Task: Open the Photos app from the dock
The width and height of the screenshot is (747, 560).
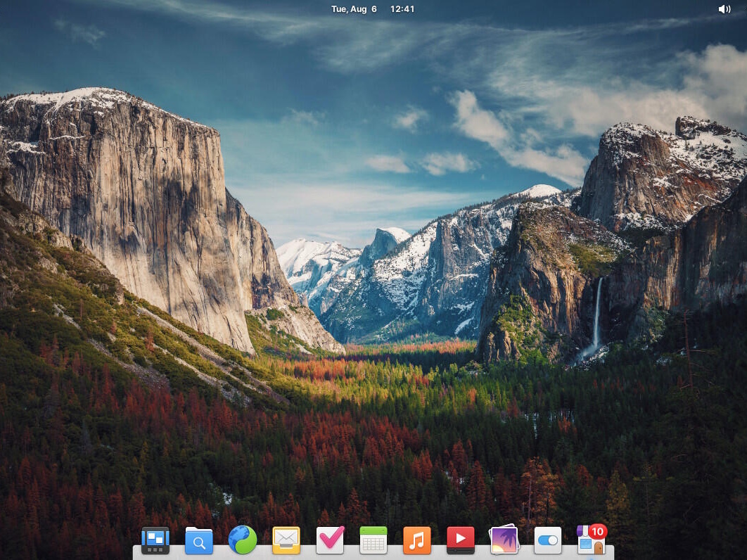Action: 504,540
